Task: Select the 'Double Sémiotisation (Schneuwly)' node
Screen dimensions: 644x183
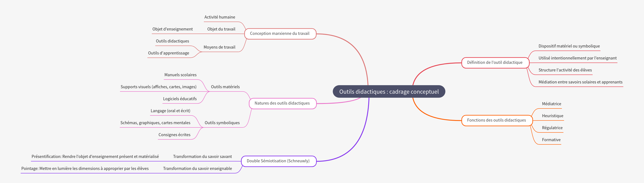Action: tap(279, 161)
